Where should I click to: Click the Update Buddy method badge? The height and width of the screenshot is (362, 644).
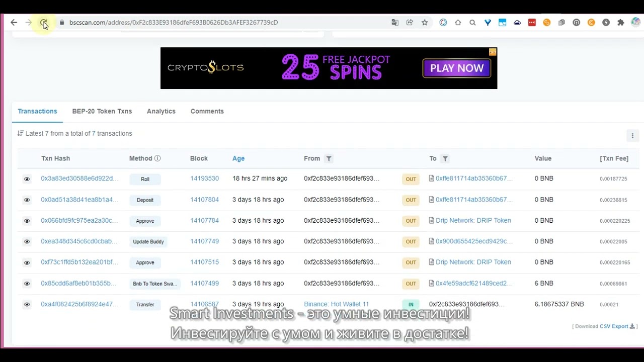(x=148, y=242)
